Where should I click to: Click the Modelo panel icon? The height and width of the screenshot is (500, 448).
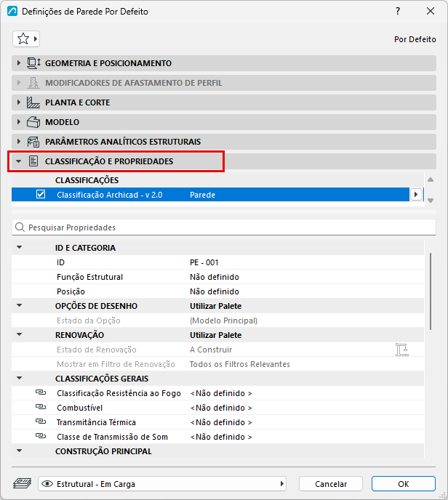pyautogui.click(x=33, y=122)
